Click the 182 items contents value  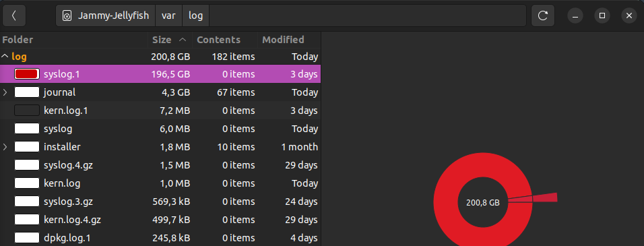click(233, 56)
